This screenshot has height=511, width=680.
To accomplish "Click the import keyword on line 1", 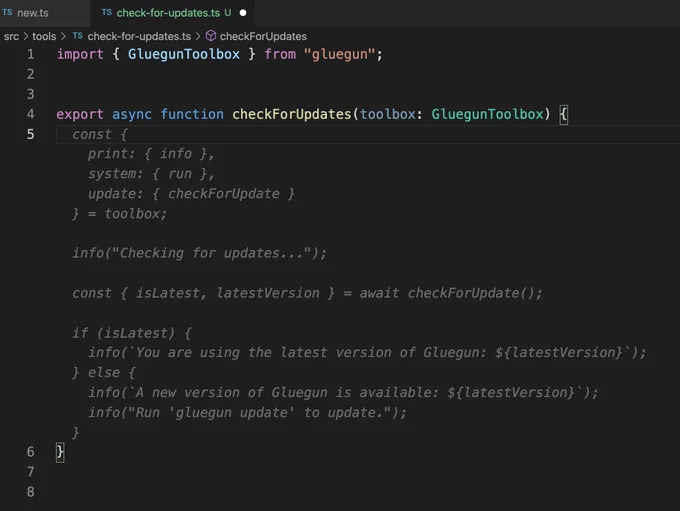I will click(x=80, y=54).
